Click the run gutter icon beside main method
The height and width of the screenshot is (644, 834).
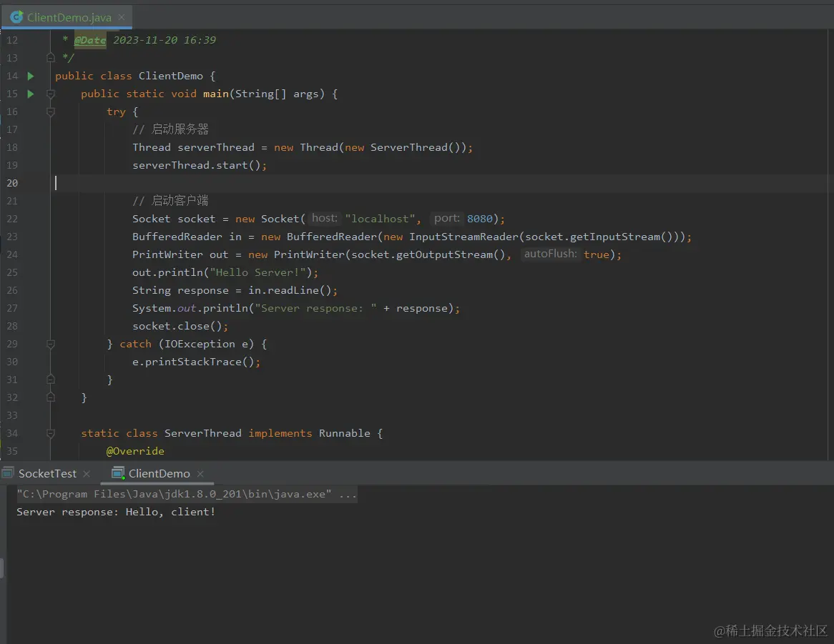pyautogui.click(x=31, y=94)
